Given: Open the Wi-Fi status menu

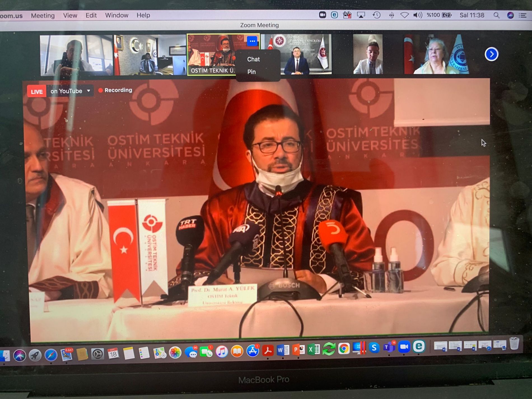Looking at the screenshot, I should pyautogui.click(x=404, y=15).
